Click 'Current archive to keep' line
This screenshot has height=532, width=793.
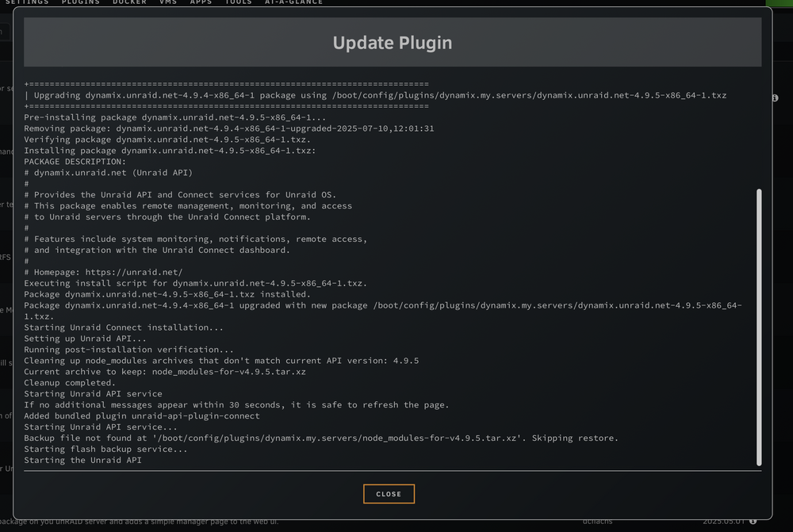[x=165, y=372]
